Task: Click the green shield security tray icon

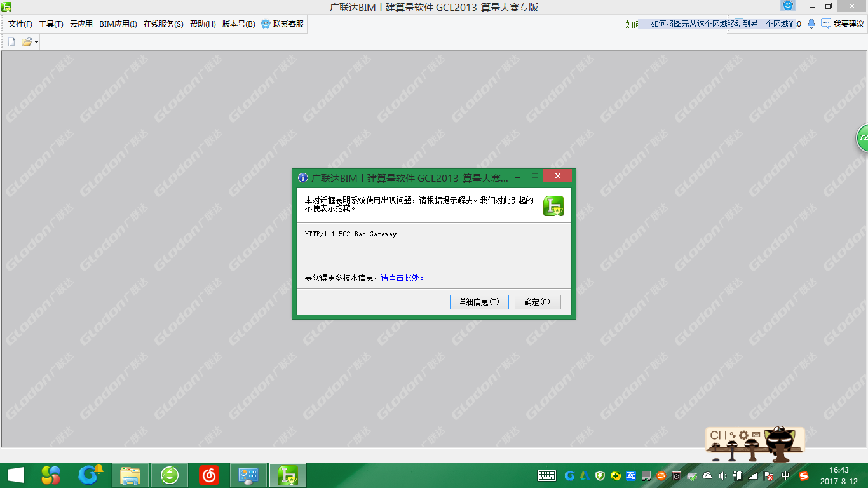Action: (600, 475)
